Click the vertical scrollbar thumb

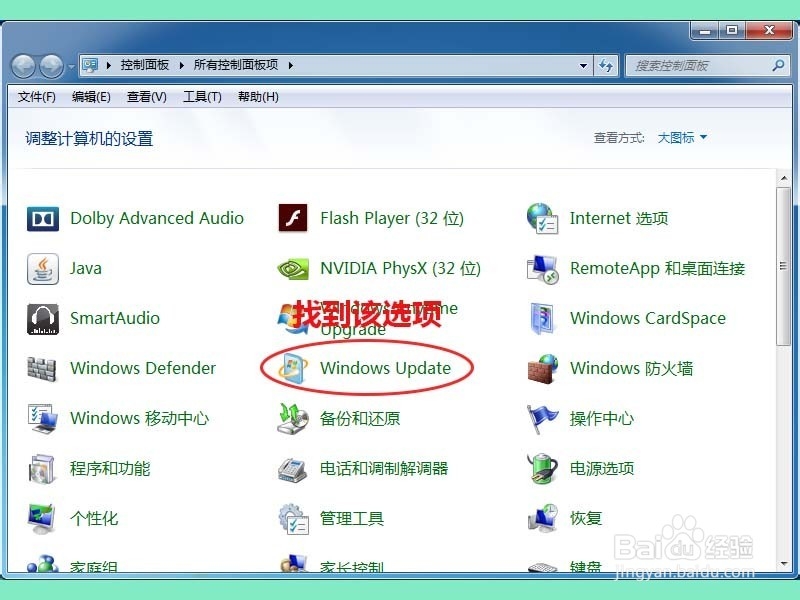(x=783, y=266)
